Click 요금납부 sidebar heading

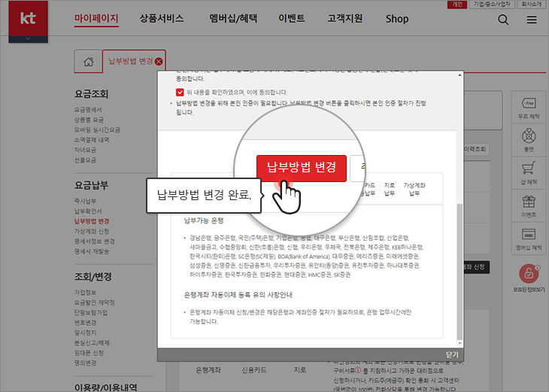pos(91,185)
